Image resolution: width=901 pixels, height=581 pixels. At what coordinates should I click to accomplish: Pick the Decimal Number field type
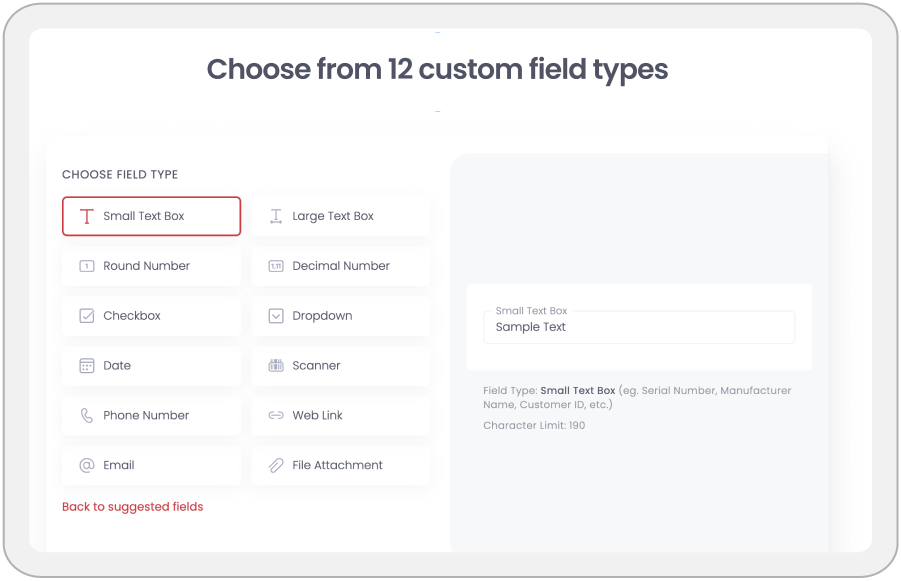coord(340,266)
